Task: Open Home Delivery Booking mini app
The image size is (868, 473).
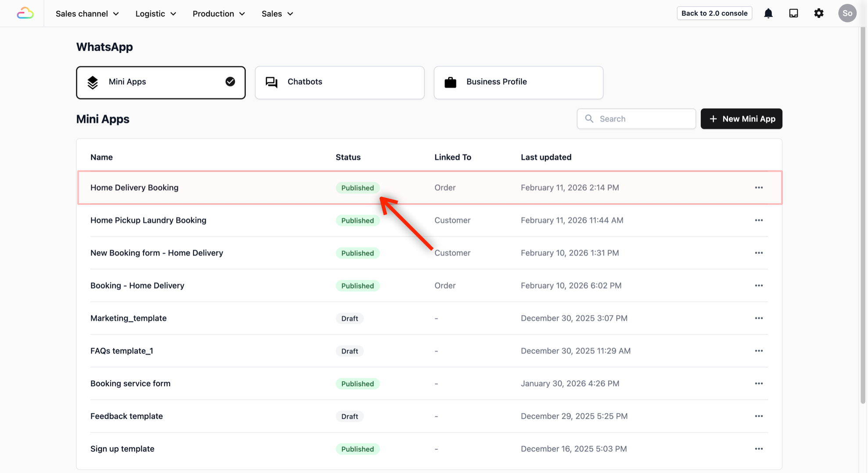Action: tap(134, 187)
